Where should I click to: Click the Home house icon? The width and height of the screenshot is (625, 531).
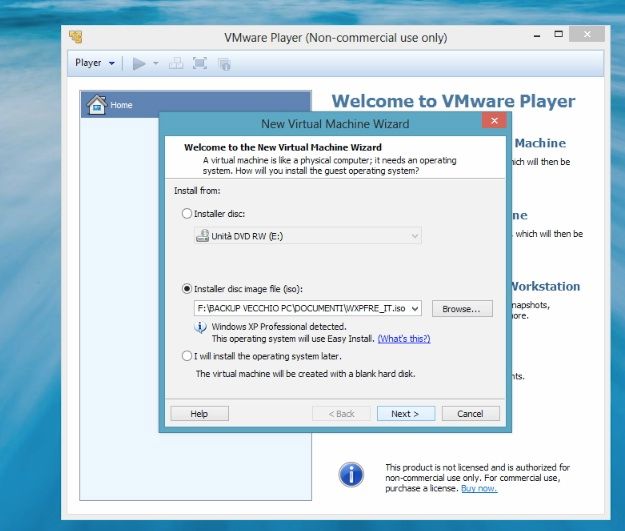pos(97,105)
